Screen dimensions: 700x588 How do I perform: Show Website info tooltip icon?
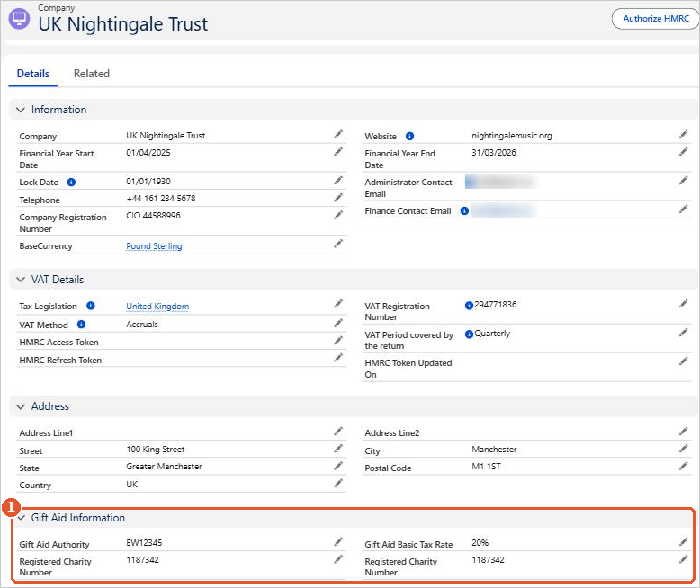coord(409,136)
